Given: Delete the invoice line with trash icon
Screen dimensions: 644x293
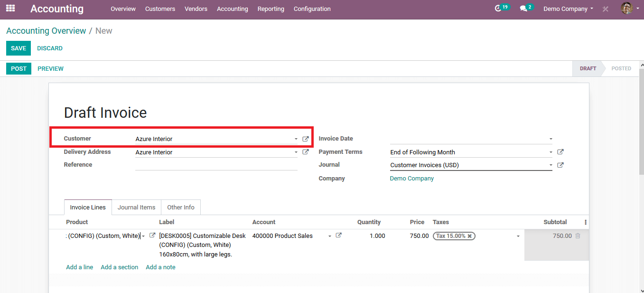Looking at the screenshot, I should click(x=578, y=236).
